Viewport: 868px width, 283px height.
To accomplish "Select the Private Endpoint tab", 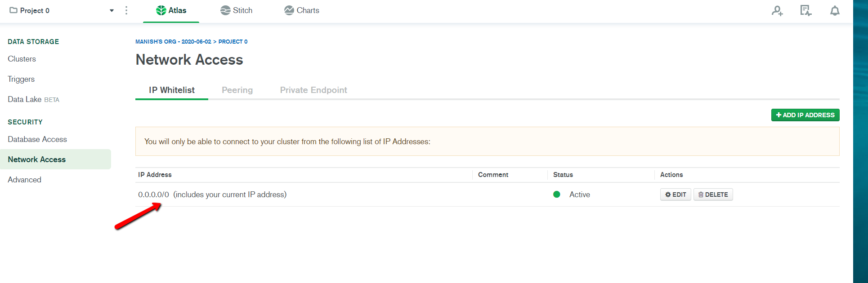I will pos(313,90).
